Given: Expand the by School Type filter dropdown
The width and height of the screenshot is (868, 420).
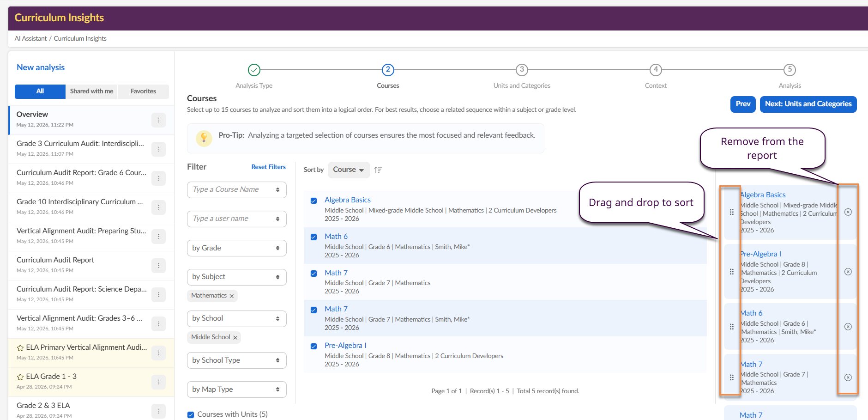Looking at the screenshot, I should [237, 360].
